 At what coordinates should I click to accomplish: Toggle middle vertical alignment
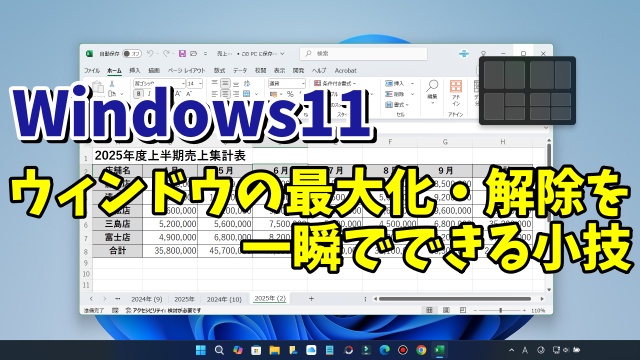(225, 83)
